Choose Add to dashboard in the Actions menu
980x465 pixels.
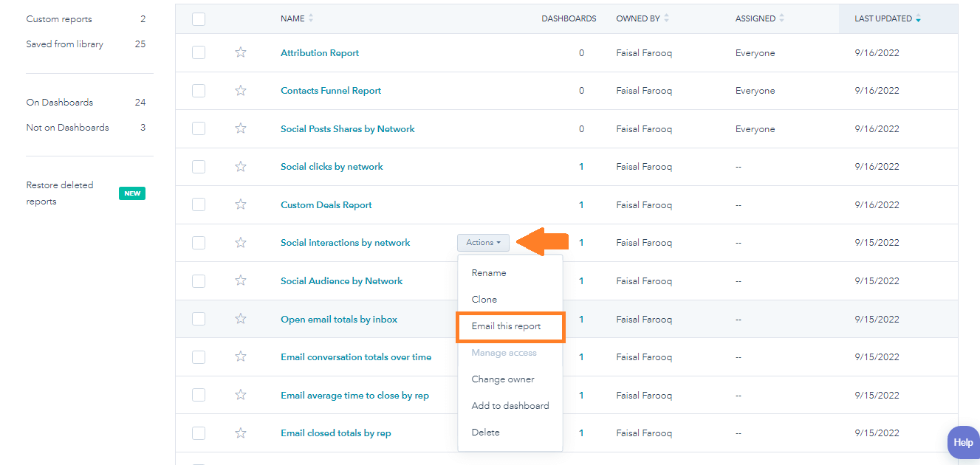point(510,405)
